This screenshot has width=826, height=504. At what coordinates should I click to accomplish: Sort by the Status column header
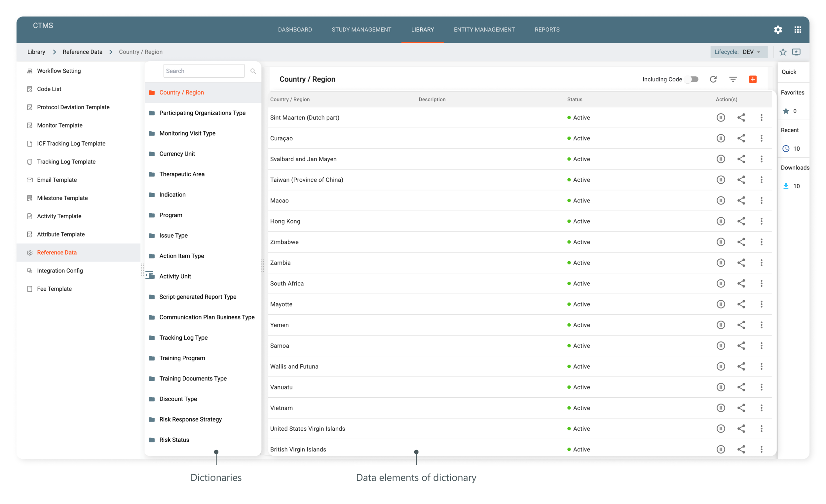tap(575, 99)
